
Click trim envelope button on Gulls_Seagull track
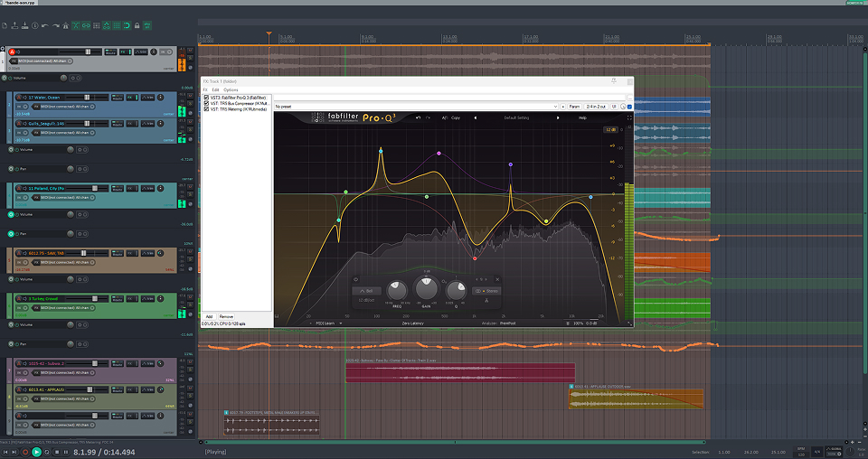point(147,123)
